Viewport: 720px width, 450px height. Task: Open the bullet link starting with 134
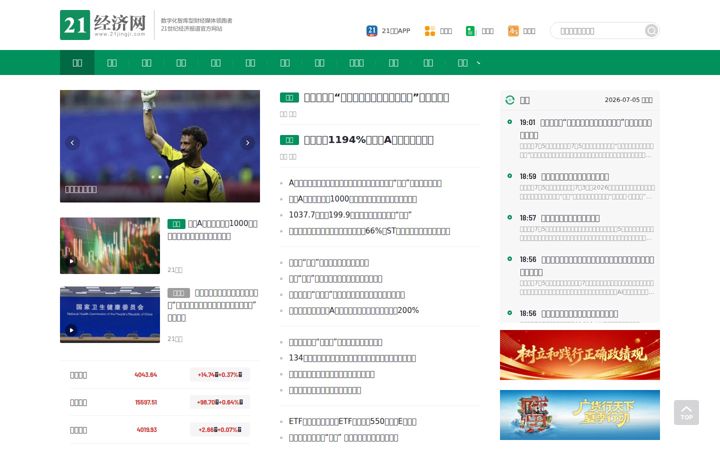click(x=352, y=358)
